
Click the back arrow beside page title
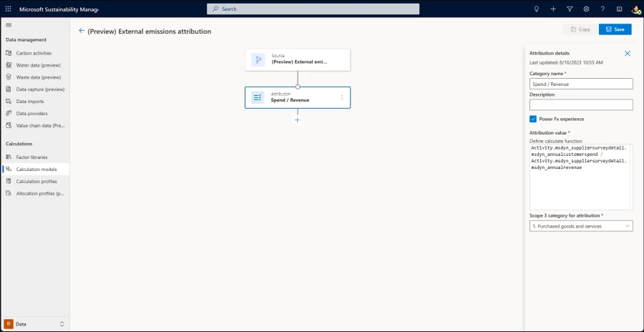click(82, 31)
